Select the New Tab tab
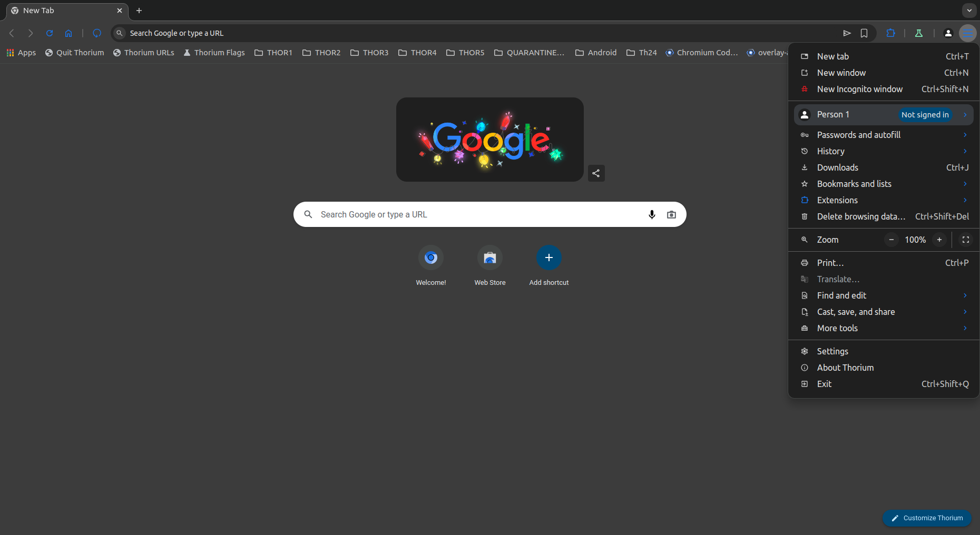Image resolution: width=980 pixels, height=535 pixels. (x=66, y=11)
